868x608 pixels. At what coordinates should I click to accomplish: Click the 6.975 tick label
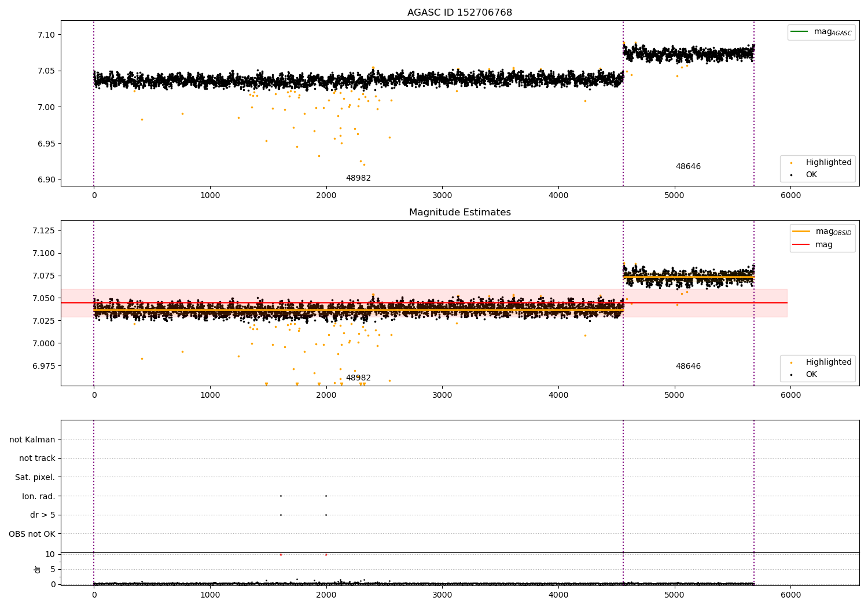pyautogui.click(x=43, y=366)
